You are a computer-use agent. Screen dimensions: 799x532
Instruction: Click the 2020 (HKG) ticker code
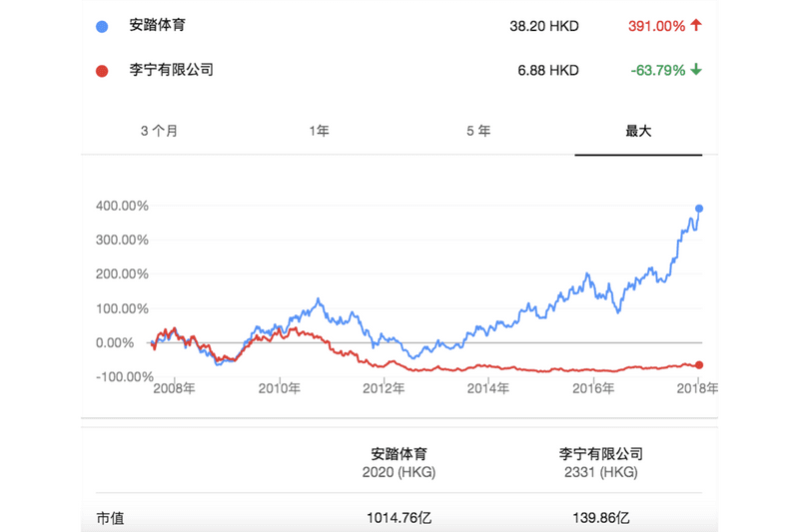tap(399, 473)
